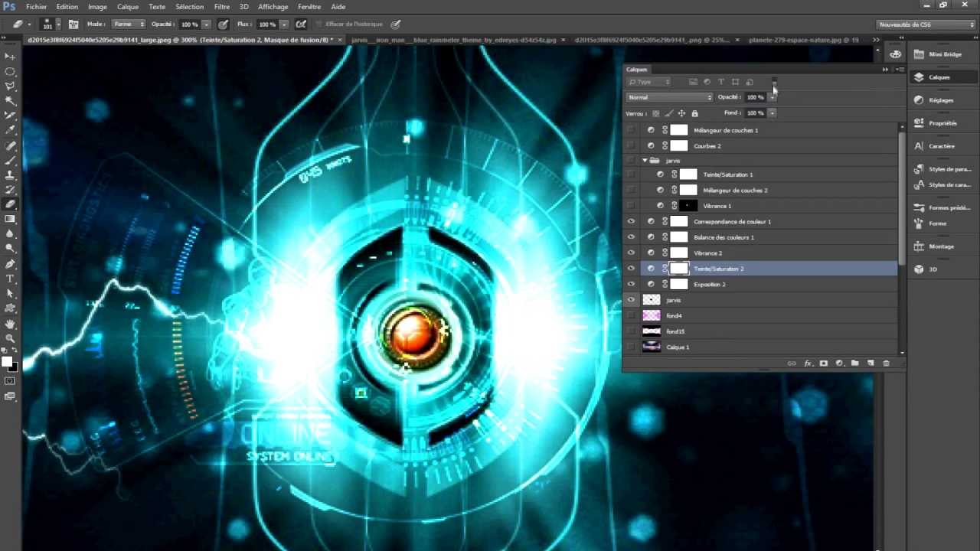This screenshot has height=551, width=980.
Task: Select the Custom Shape tool
Action: pyautogui.click(x=11, y=308)
